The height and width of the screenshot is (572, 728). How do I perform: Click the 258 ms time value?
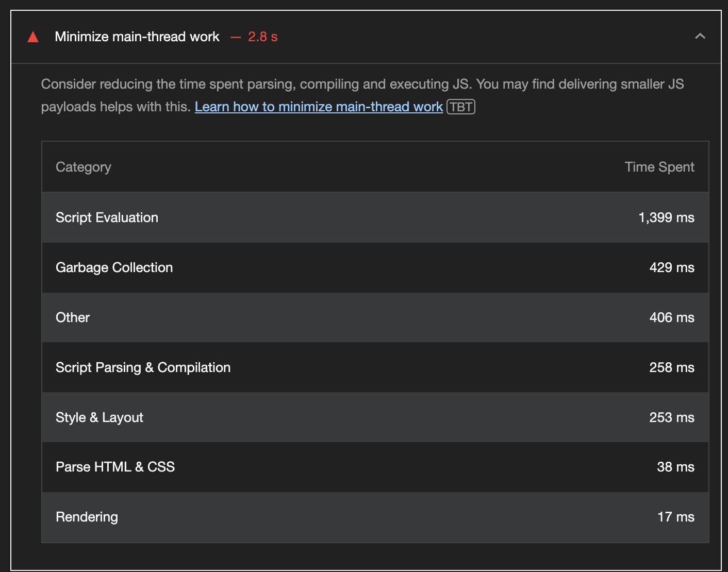(672, 367)
